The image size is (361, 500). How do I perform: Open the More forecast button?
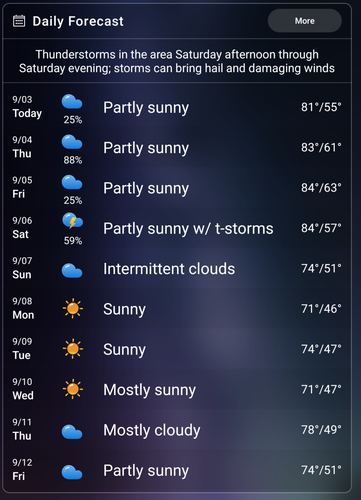pyautogui.click(x=304, y=21)
